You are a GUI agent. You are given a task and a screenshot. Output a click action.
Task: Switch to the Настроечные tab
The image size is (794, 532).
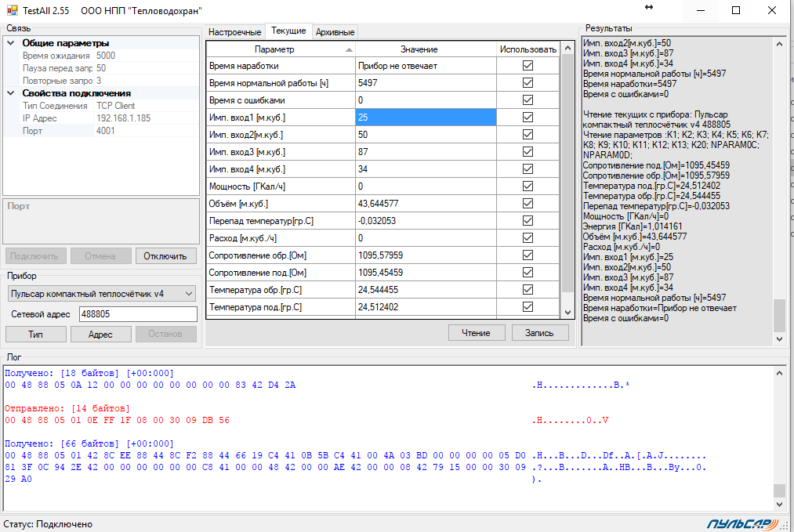[235, 32]
